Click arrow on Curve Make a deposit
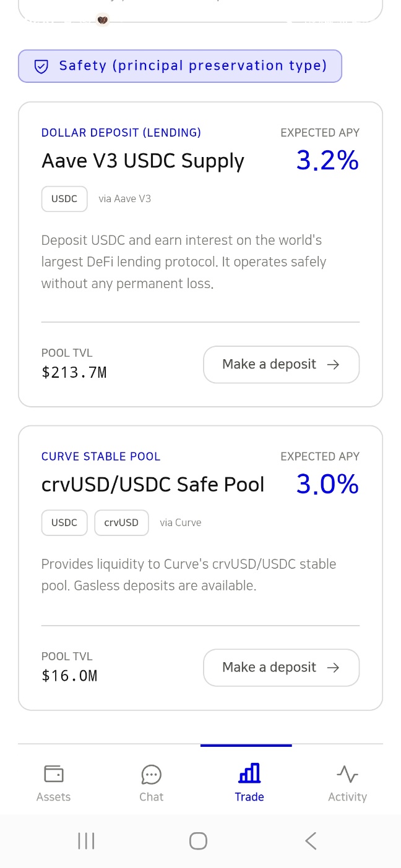Viewport: 401px width, 868px height. [333, 668]
